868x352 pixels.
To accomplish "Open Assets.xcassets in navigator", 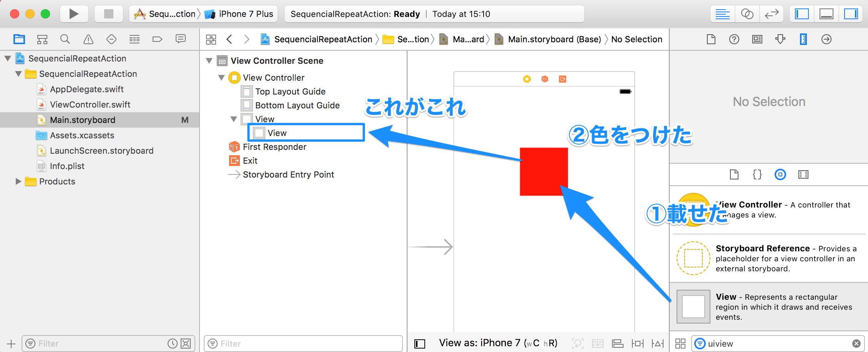I will pyautogui.click(x=82, y=135).
